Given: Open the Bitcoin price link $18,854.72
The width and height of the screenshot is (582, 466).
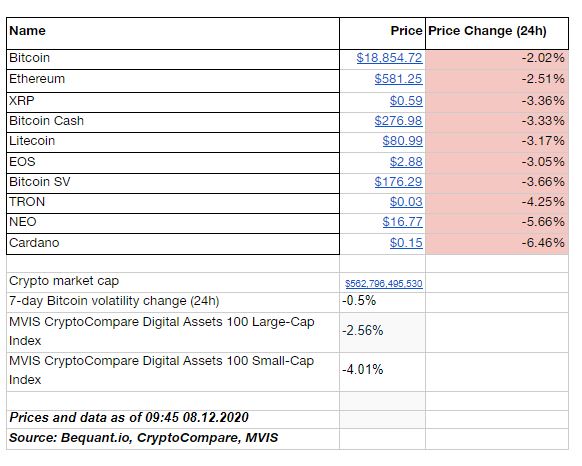Looking at the screenshot, I should [x=389, y=58].
